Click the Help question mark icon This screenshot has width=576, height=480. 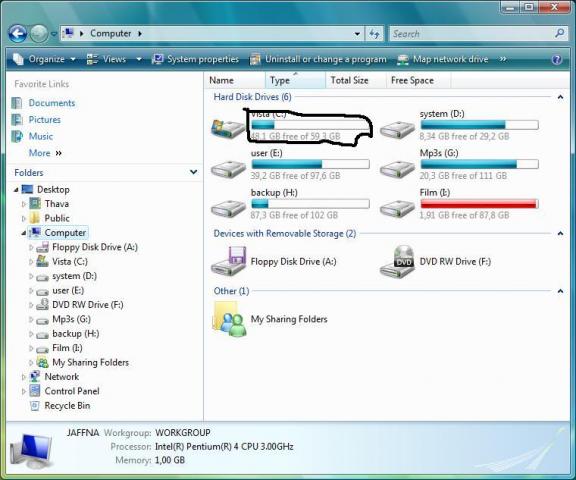tap(557, 59)
